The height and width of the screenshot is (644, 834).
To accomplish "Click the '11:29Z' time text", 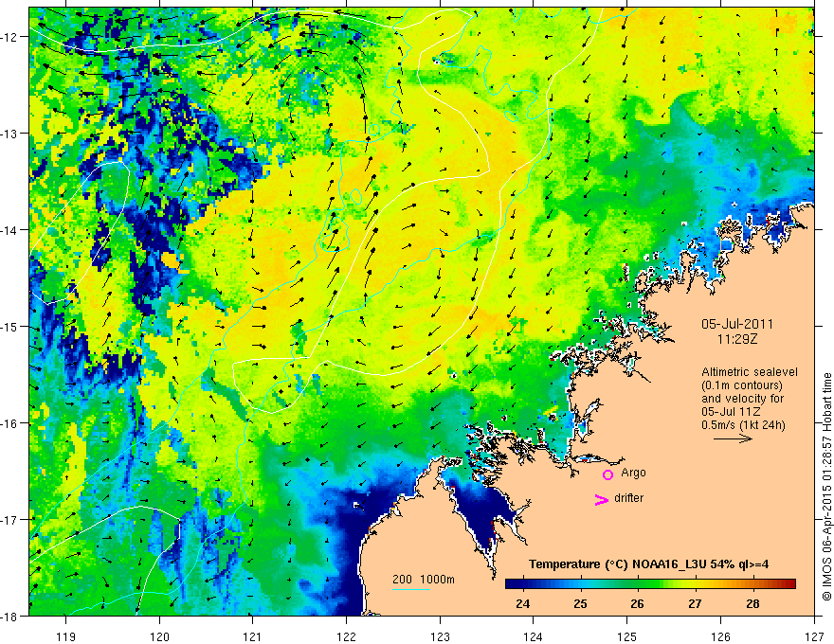I will click(x=737, y=339).
